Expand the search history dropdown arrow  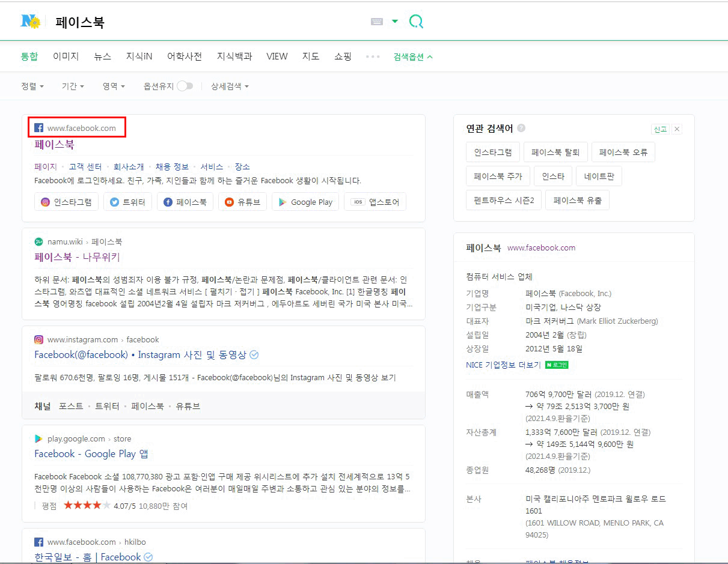[x=395, y=22]
